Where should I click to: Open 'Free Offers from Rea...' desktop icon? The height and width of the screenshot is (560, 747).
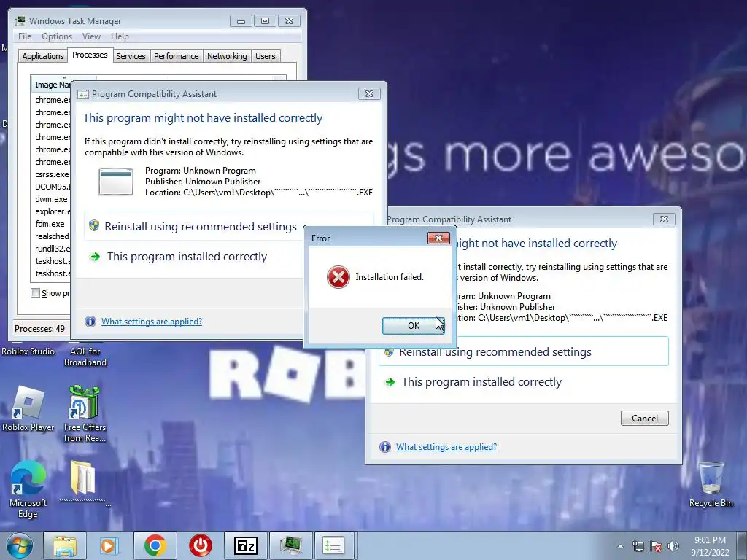coord(85,413)
